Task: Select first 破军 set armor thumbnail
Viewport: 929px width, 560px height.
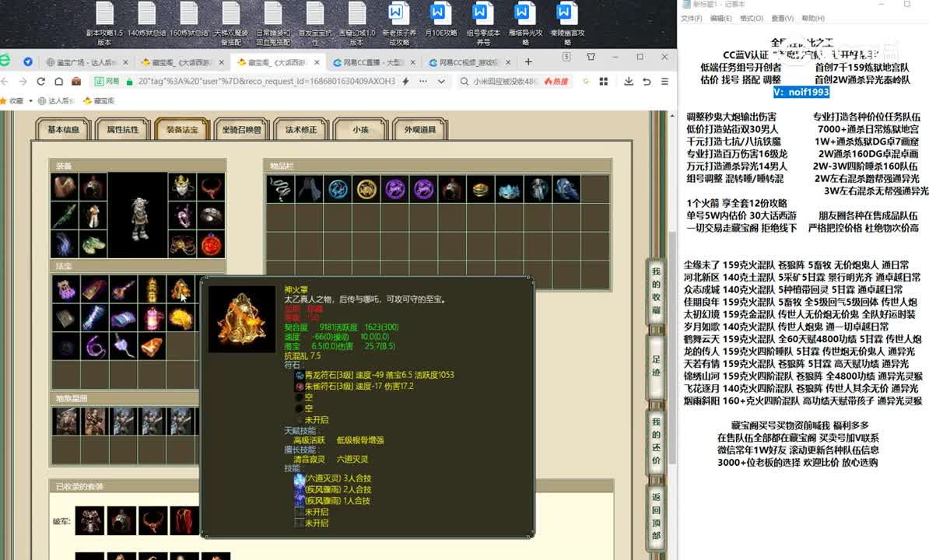Action: 89,521
